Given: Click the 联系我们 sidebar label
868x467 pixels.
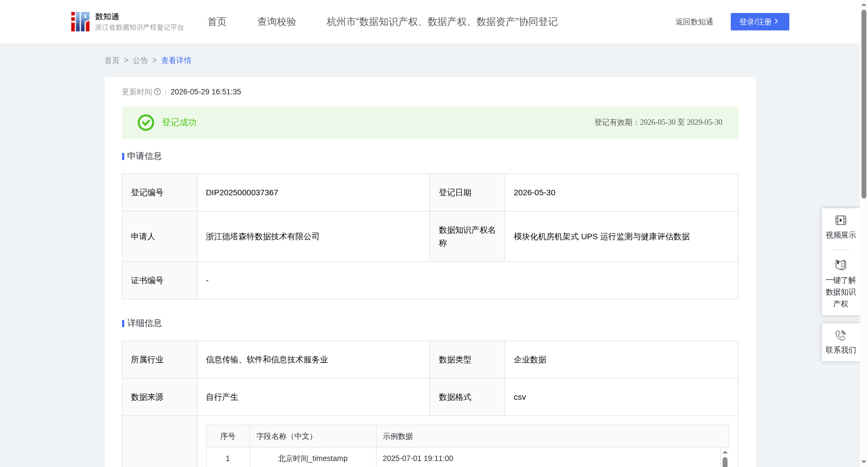Looking at the screenshot, I should coord(841,350).
